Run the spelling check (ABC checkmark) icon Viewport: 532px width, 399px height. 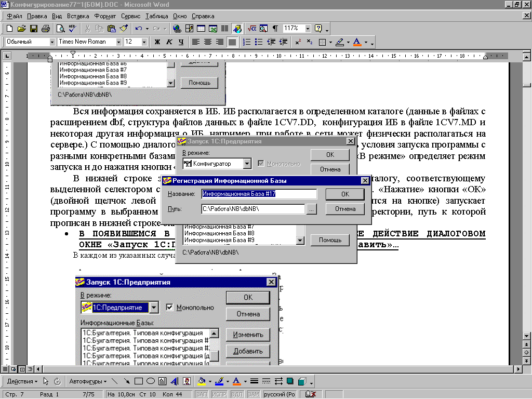(72, 29)
